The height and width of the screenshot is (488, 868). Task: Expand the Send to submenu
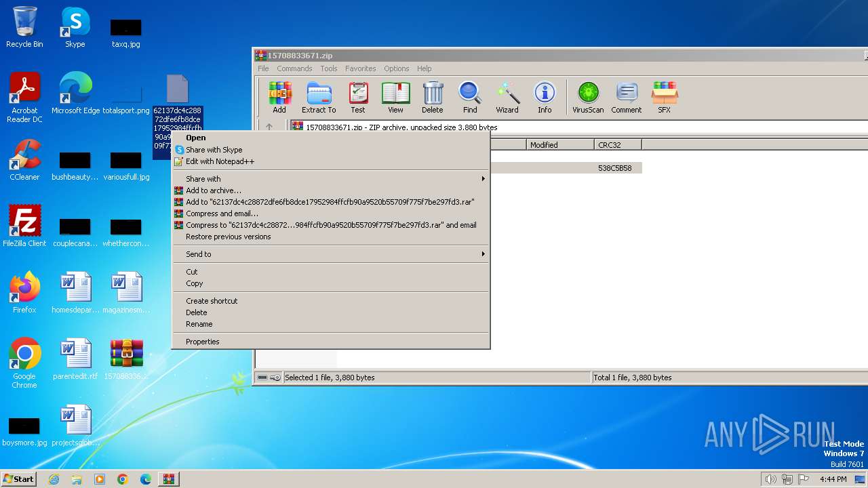click(330, 254)
